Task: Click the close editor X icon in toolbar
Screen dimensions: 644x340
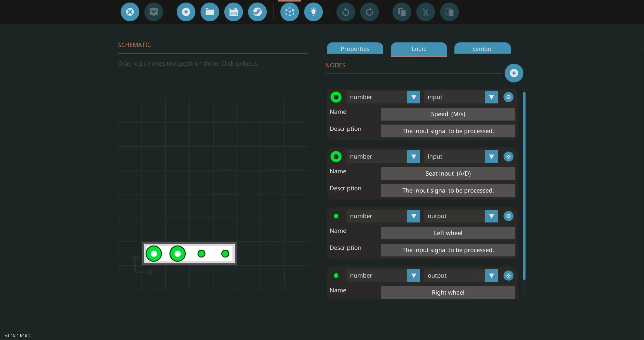Action: coord(130,12)
